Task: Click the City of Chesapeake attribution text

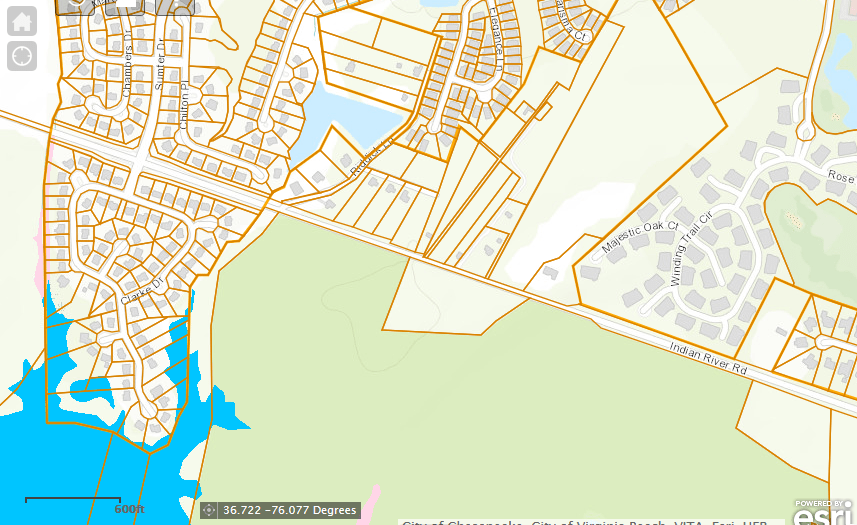Action: (x=462, y=521)
